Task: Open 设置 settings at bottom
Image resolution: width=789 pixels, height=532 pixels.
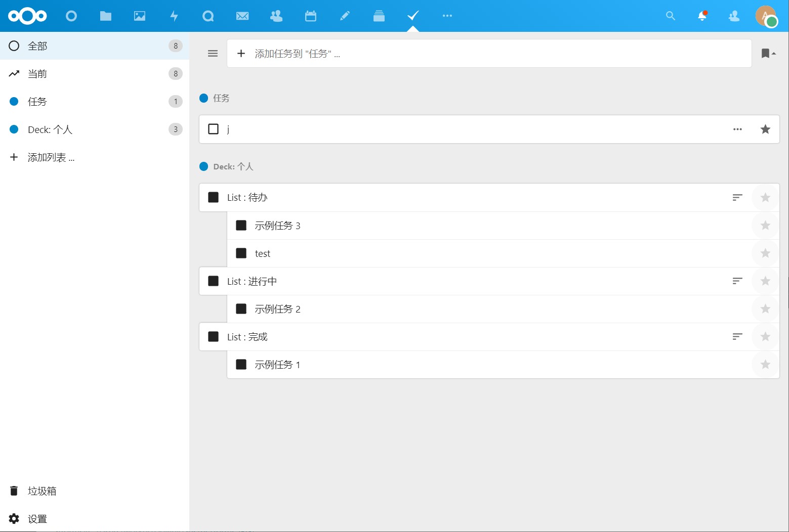Action: click(x=37, y=519)
